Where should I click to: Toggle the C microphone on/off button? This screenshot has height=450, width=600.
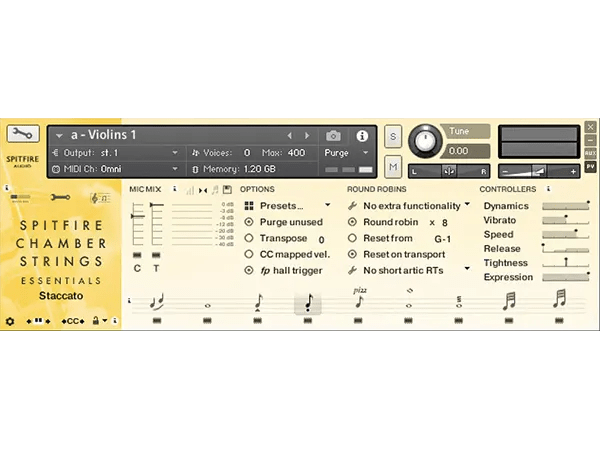point(137,255)
